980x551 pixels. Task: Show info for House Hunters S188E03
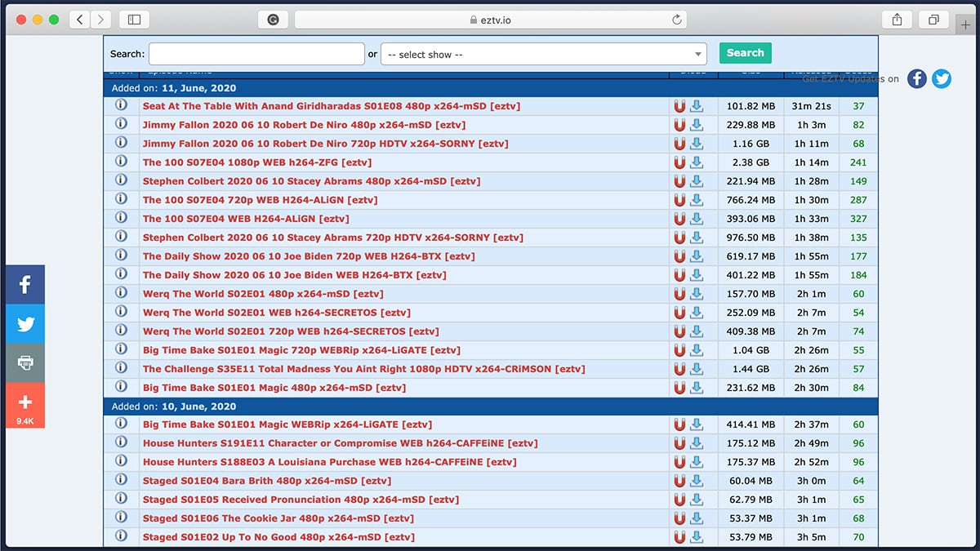121,461
